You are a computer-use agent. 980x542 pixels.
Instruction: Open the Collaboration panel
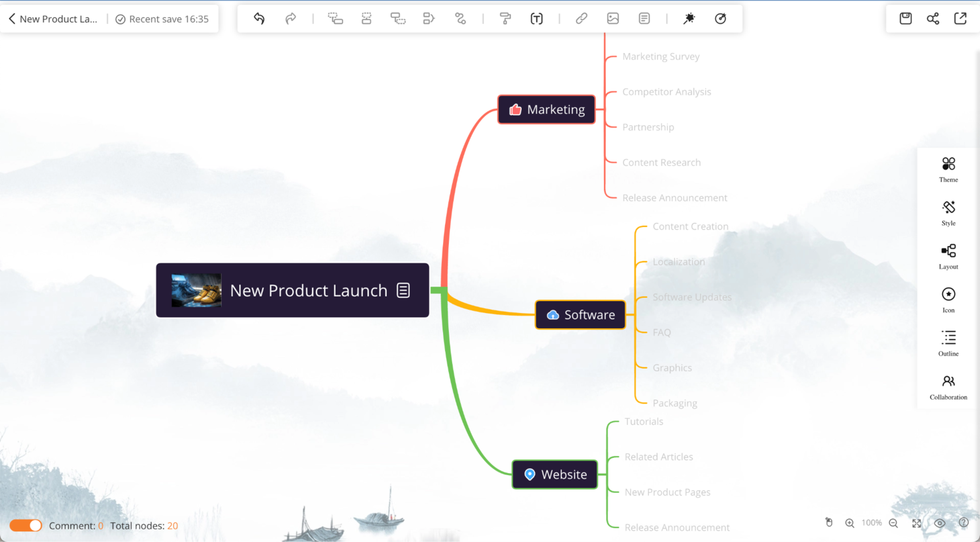coord(948,387)
